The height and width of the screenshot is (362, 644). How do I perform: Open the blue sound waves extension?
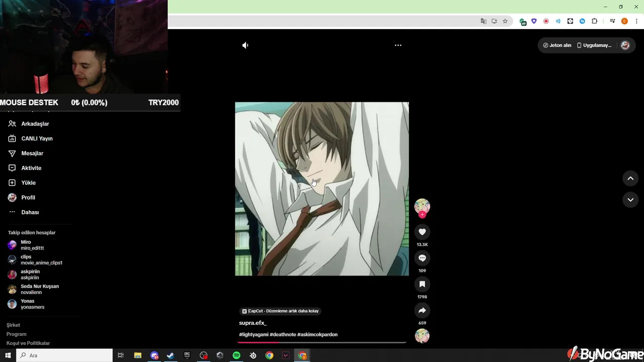click(x=558, y=21)
